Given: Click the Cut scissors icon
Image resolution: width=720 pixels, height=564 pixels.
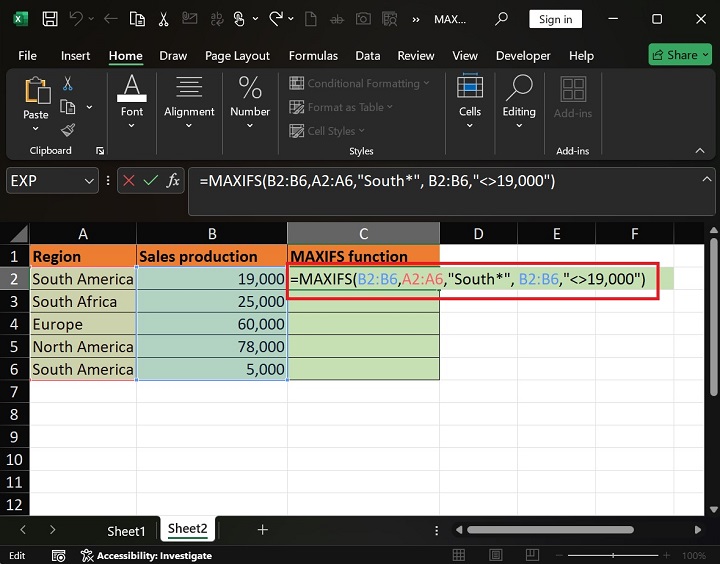Looking at the screenshot, I should pos(68,84).
